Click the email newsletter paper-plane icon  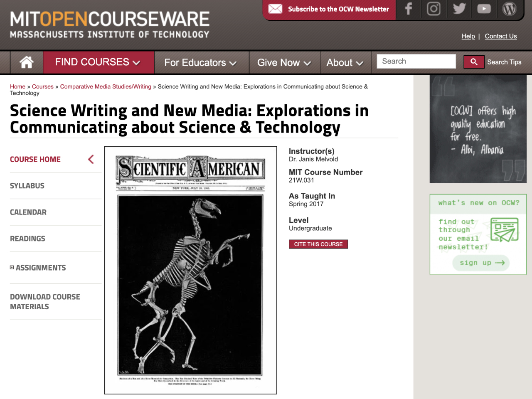[504, 230]
